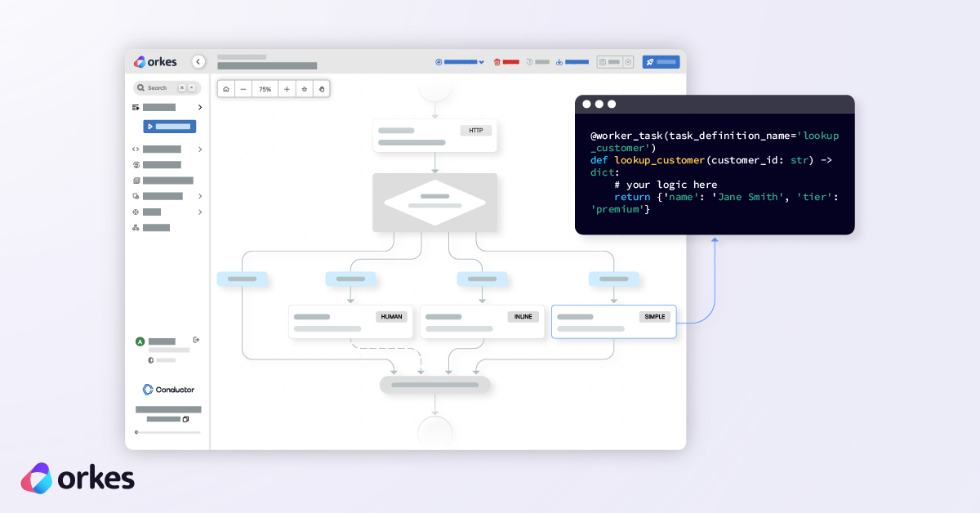Click the blue case label above the INLINE node

pos(482,279)
